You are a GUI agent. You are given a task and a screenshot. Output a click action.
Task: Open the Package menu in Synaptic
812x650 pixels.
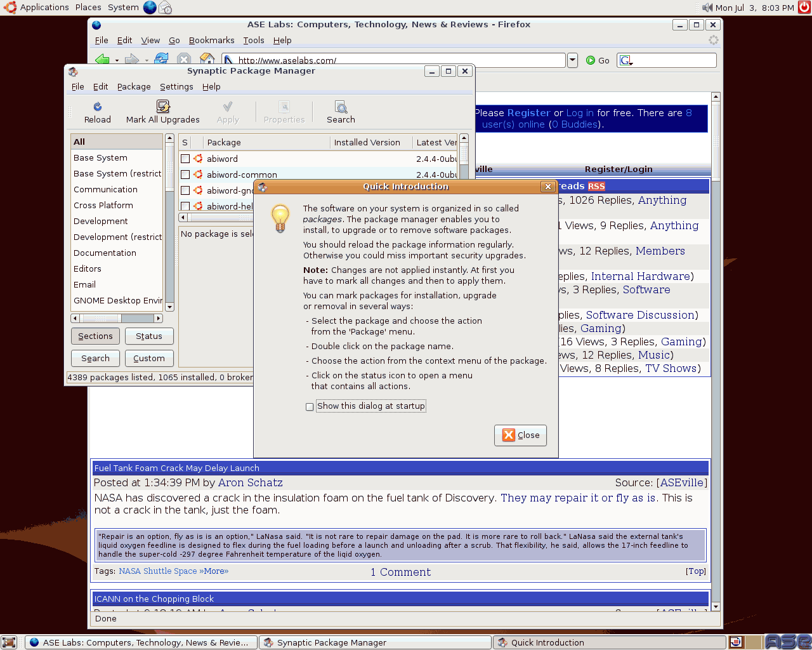134,87
